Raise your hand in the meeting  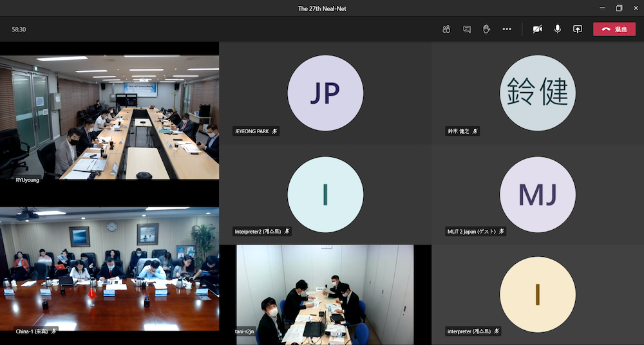coord(486,29)
